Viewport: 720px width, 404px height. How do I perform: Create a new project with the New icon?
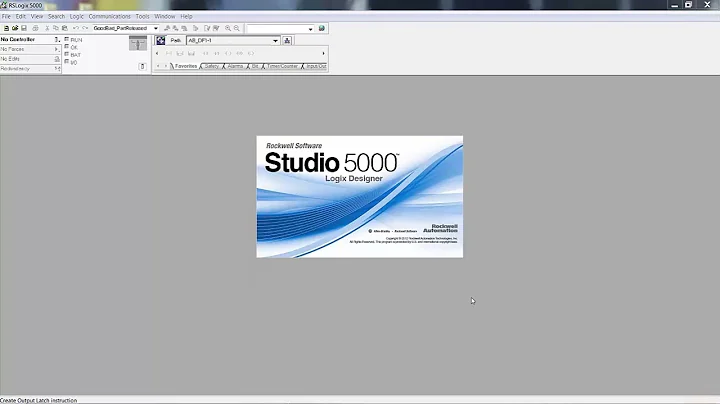6,28
